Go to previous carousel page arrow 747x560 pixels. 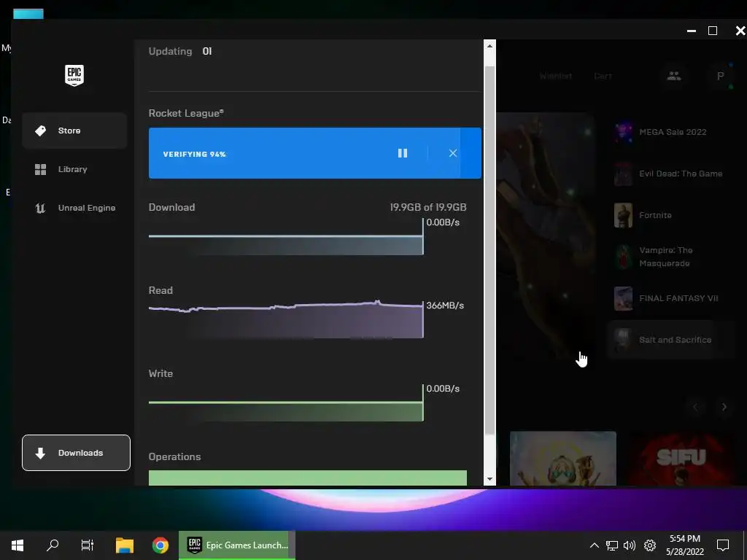[695, 407]
